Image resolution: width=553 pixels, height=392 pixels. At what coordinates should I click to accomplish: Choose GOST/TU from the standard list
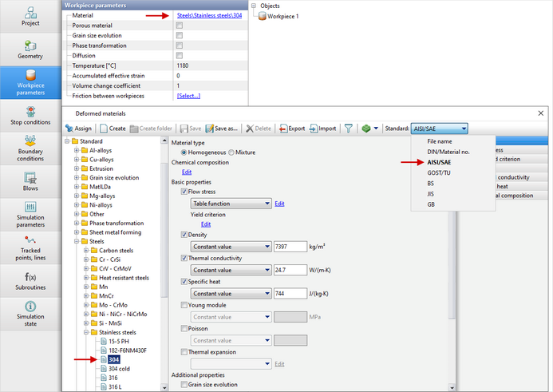438,172
